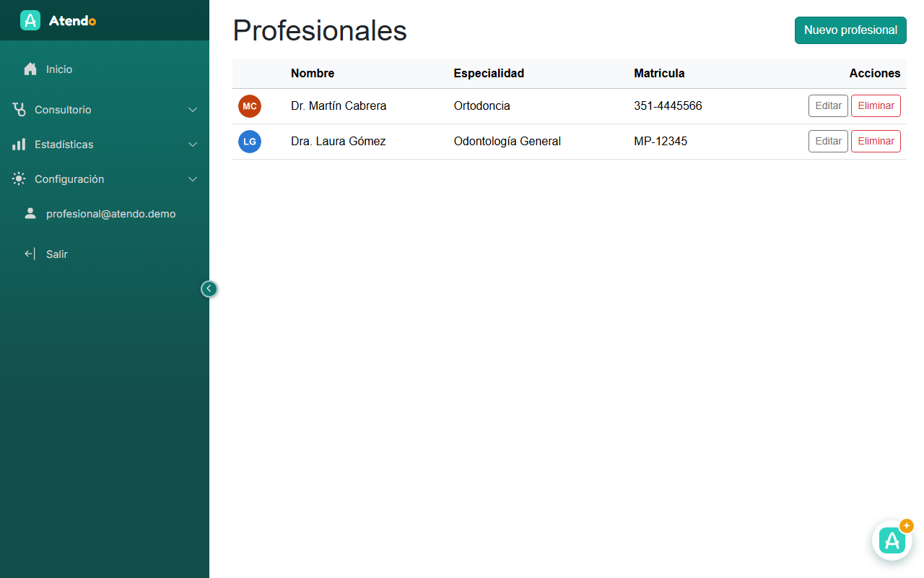Click the gear sun icon for Configuración

pos(19,179)
